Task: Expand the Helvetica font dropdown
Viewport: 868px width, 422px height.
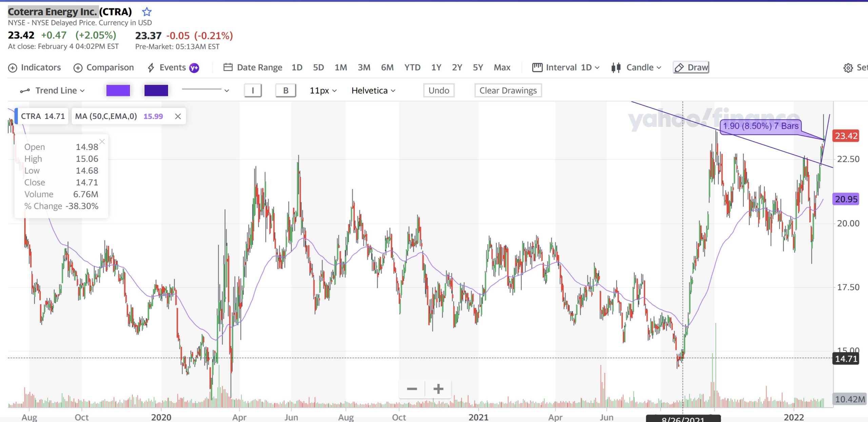Action: (x=373, y=91)
